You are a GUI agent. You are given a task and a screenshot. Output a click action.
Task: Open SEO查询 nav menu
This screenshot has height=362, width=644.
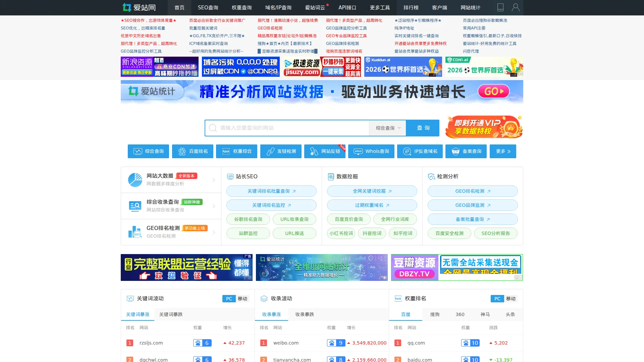[x=208, y=7]
